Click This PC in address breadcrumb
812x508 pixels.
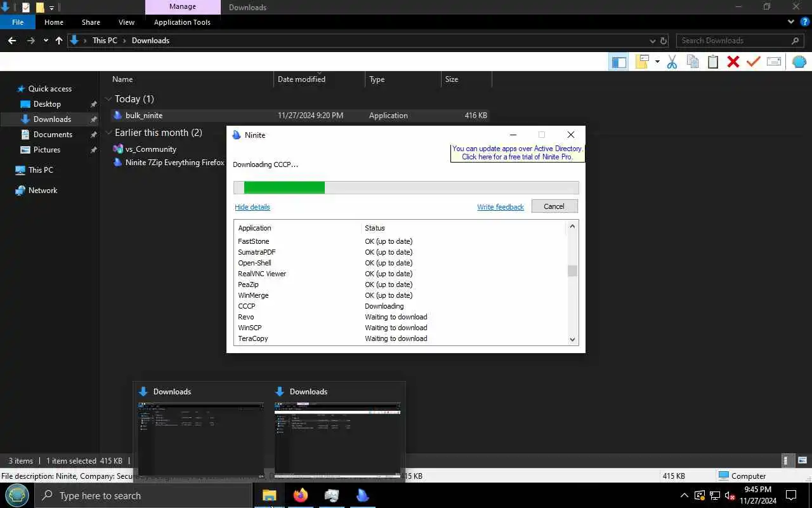tap(105, 41)
